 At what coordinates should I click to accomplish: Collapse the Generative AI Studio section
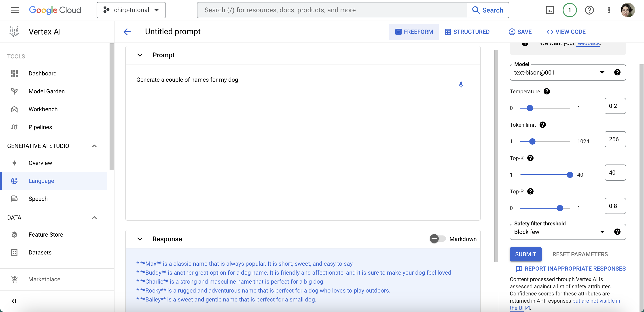pos(94,146)
